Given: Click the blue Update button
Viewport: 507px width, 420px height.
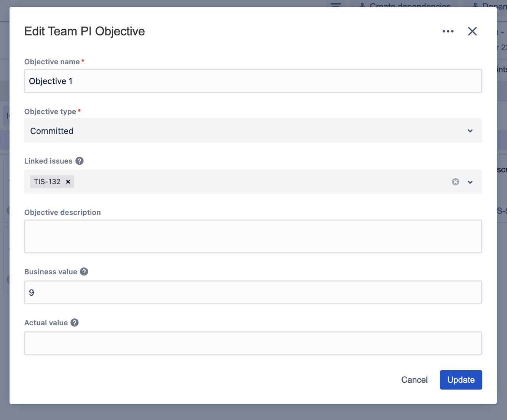Looking at the screenshot, I should (x=461, y=380).
